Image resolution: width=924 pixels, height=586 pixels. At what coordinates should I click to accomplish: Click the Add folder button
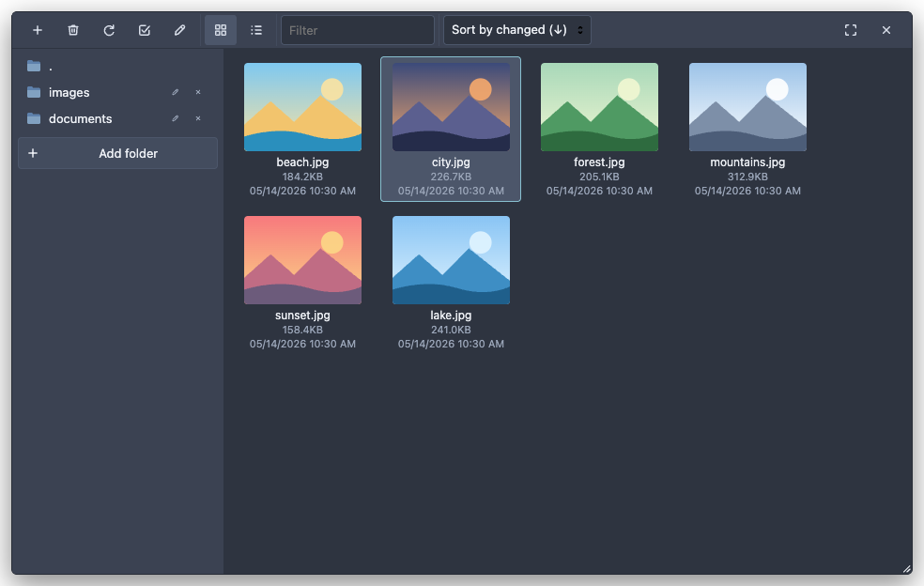pyautogui.click(x=118, y=153)
